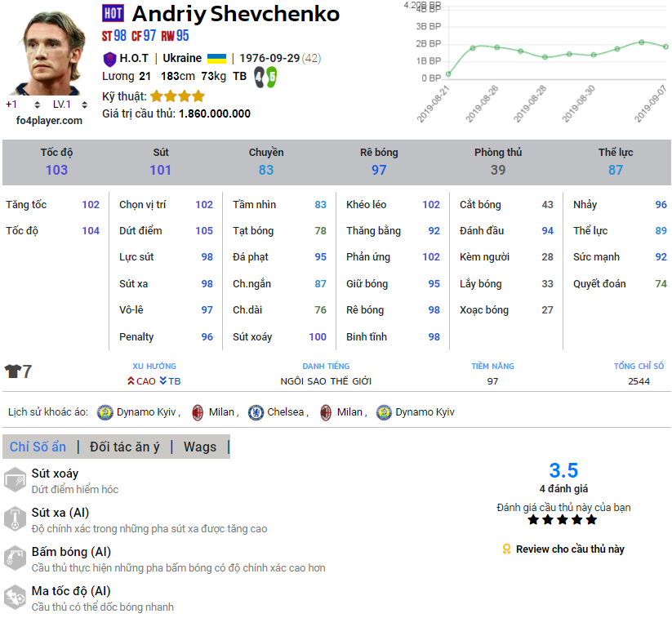Click the Sút xoáy trait icon

15,480
